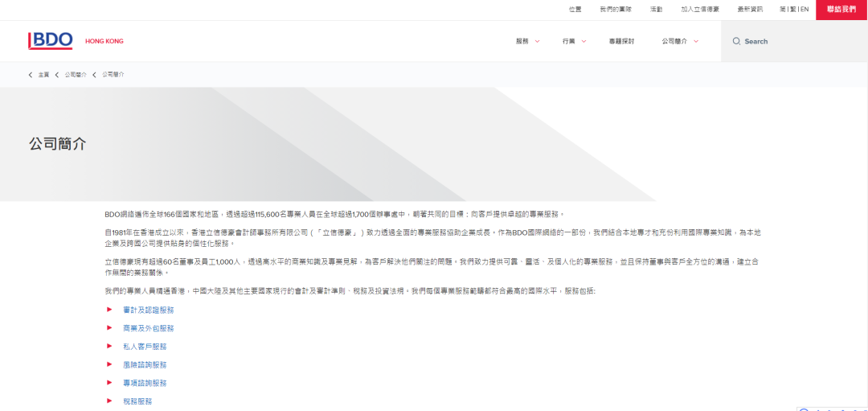868x411 pixels.
Task: Open 位置 in the top menu
Action: tap(575, 10)
